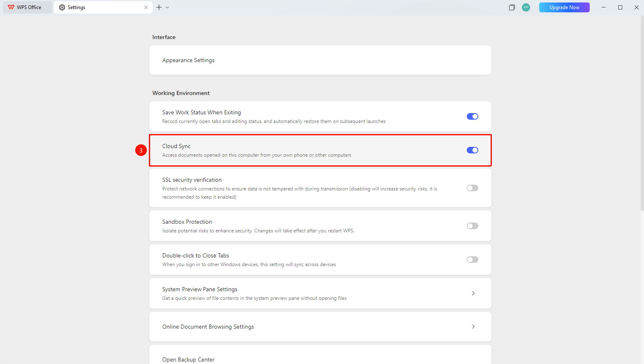This screenshot has height=364, width=644.
Task: Click the System Preview Pane description text
Action: [254, 298]
